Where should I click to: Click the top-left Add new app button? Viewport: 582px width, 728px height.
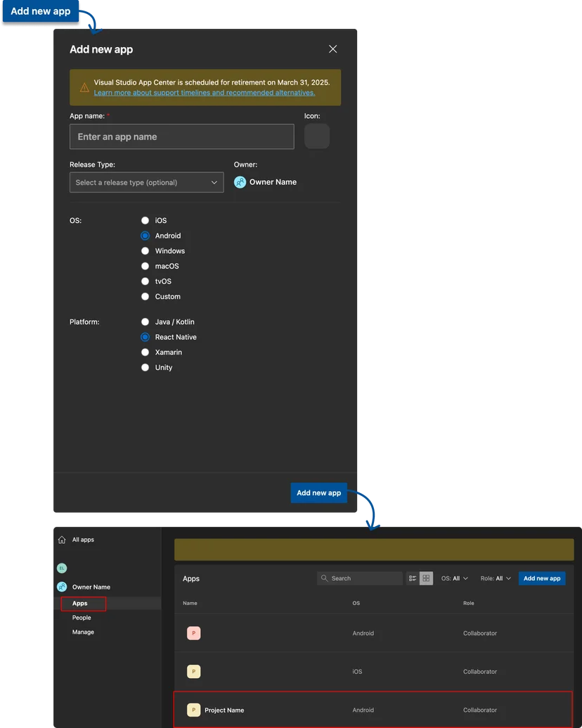[x=40, y=11]
